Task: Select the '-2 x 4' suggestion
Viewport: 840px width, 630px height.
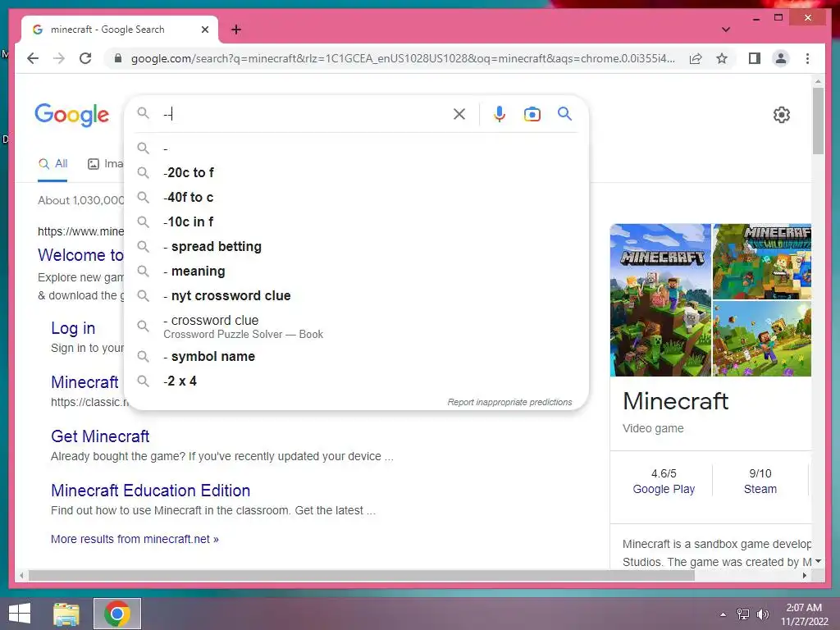Action: 356,381
